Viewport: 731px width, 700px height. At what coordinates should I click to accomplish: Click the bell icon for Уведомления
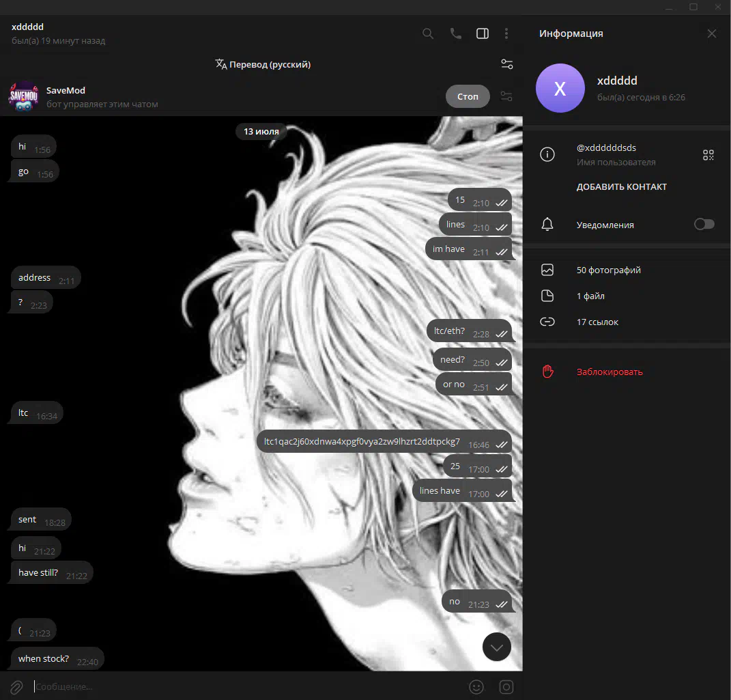pos(547,224)
